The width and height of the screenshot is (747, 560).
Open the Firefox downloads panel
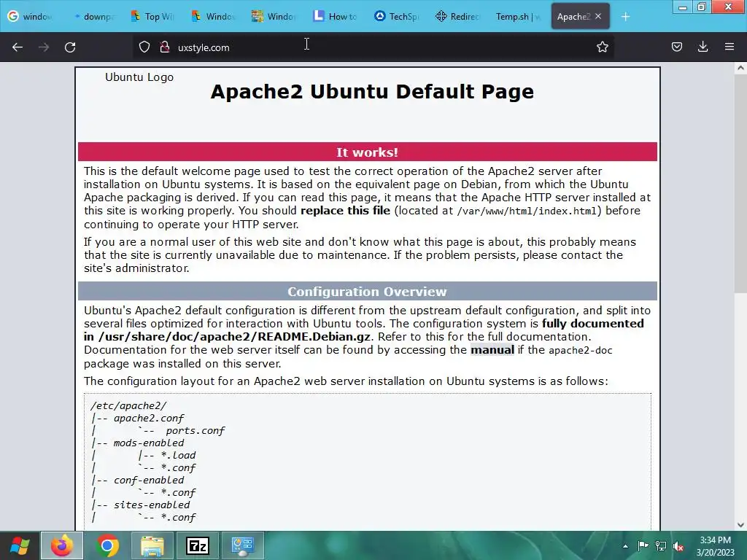click(x=703, y=47)
